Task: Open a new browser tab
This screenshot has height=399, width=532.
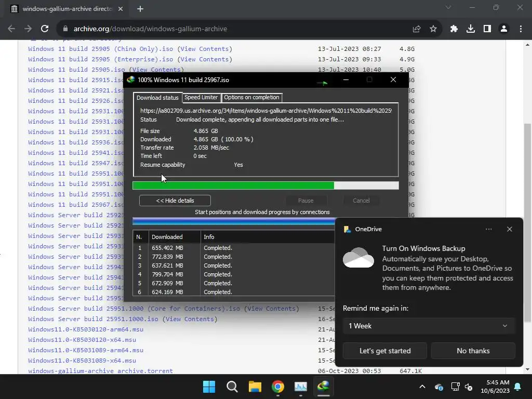Action: [x=140, y=9]
